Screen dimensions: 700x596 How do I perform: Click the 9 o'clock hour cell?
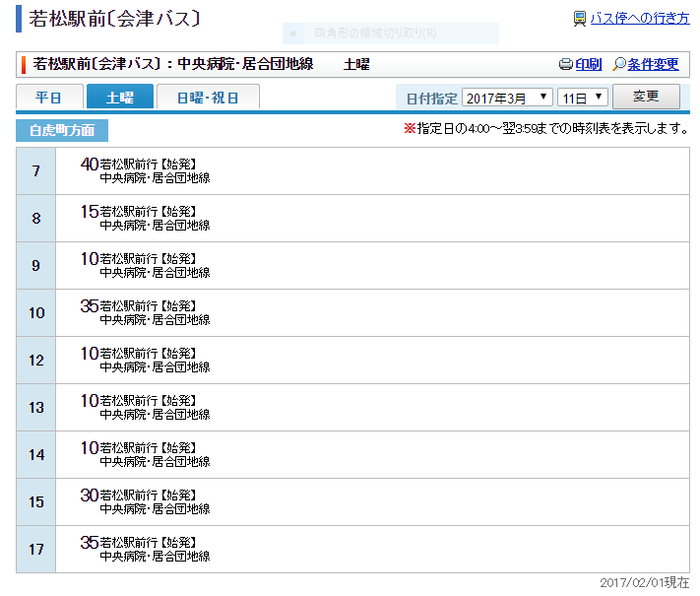36,266
